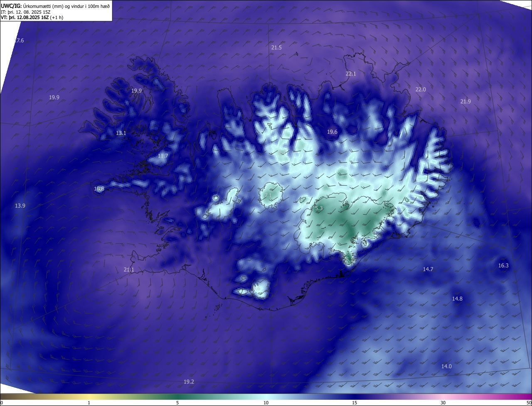Click the value 22.1 in the northeast
Image resolution: width=532 pixels, height=406 pixels.
pyautogui.click(x=351, y=74)
